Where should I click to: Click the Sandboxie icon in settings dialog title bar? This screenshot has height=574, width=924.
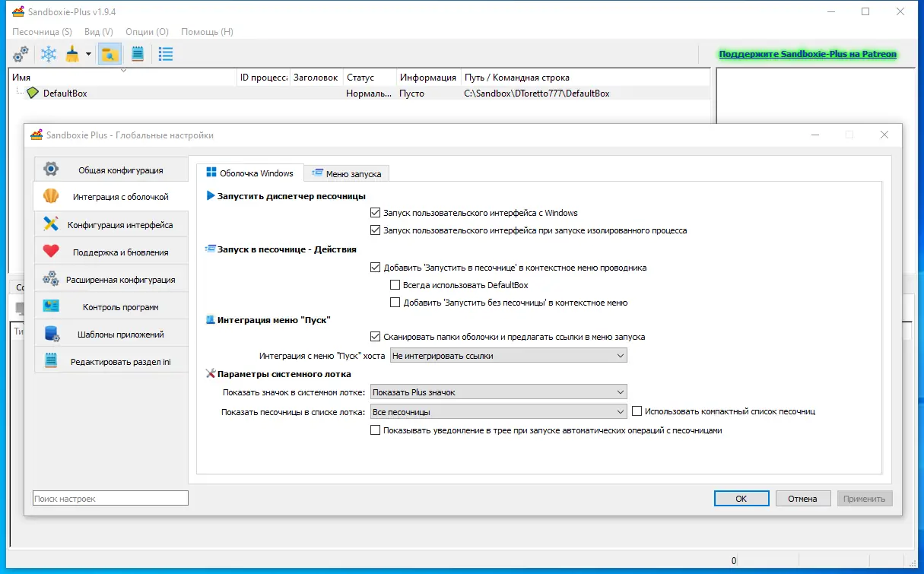pyautogui.click(x=37, y=135)
